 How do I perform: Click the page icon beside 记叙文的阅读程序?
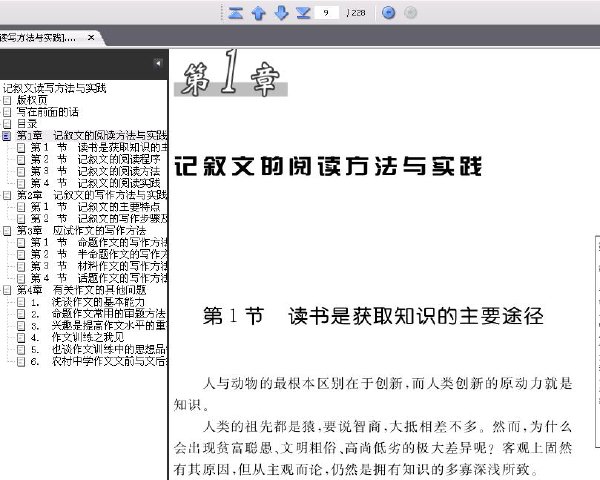point(21,160)
